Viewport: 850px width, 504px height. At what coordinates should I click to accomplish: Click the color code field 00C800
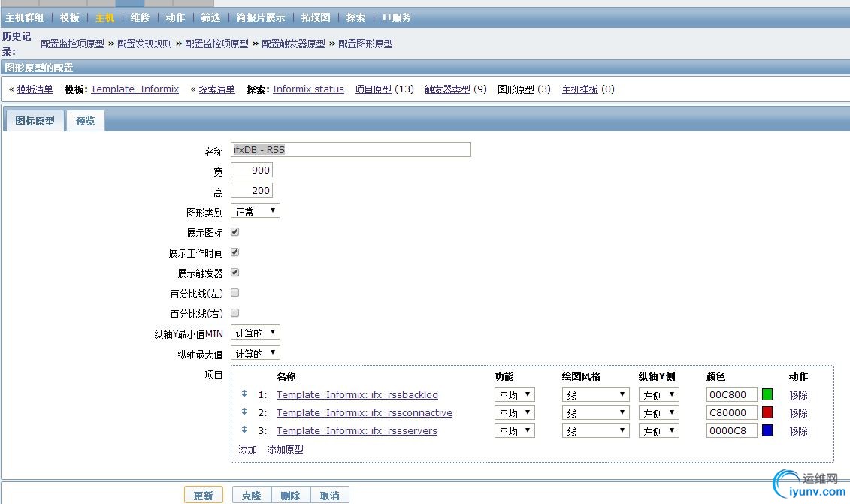tap(732, 394)
